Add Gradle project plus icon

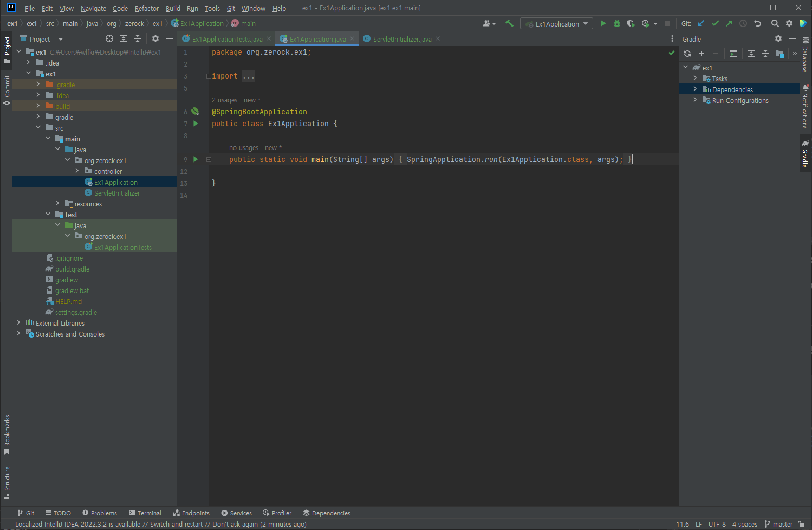tap(701, 54)
